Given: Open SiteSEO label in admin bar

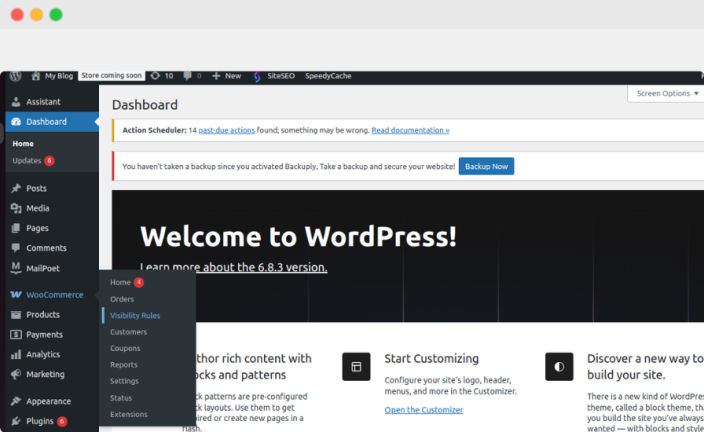Looking at the screenshot, I should [x=281, y=76].
